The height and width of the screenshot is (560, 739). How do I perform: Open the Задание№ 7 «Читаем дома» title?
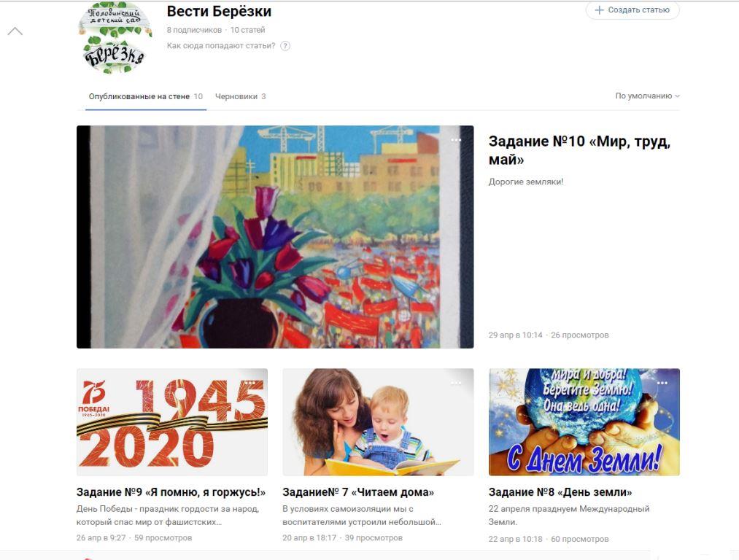(358, 492)
